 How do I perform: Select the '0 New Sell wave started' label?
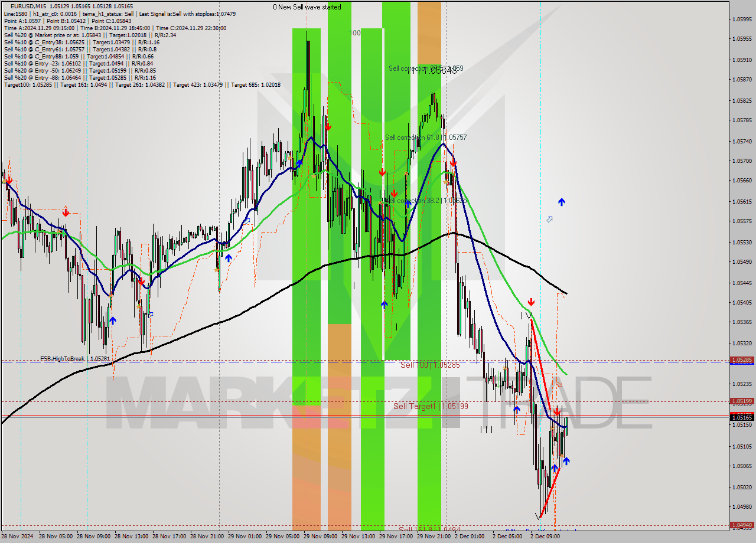click(307, 7)
